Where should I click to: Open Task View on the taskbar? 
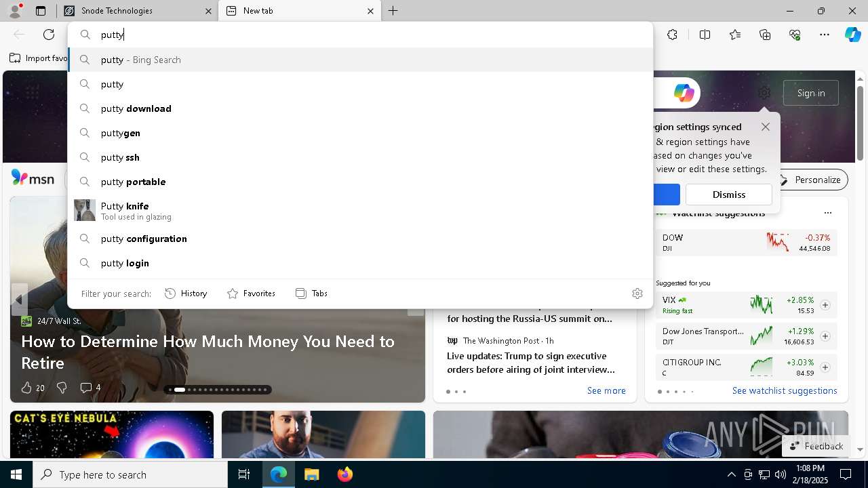coord(244,474)
